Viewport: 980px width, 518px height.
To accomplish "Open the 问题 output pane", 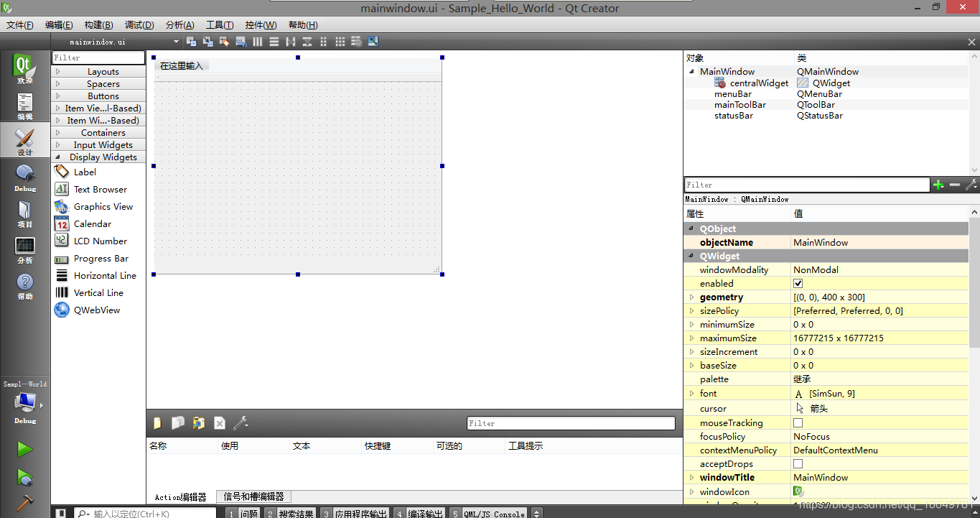I will (242, 513).
